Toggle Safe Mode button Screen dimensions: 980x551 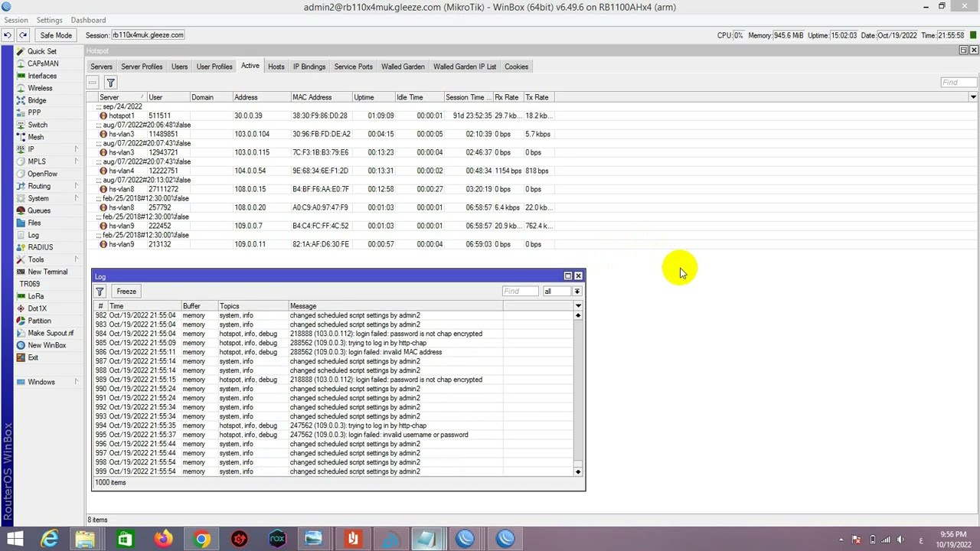[x=56, y=35]
